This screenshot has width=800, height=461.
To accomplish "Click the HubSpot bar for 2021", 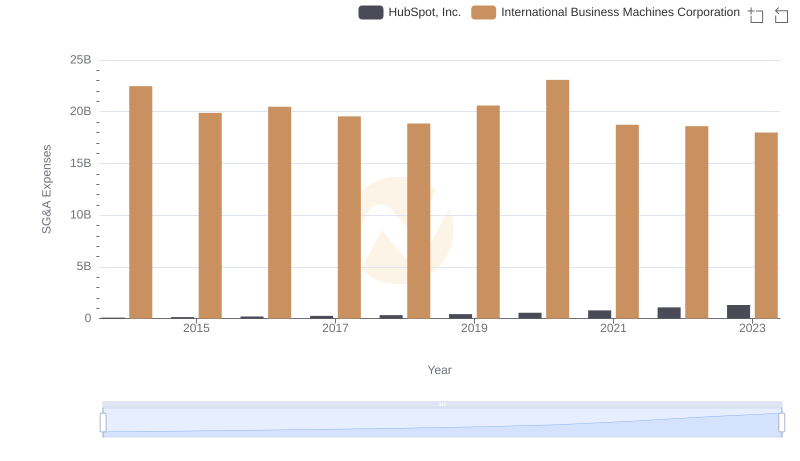I will click(599, 314).
